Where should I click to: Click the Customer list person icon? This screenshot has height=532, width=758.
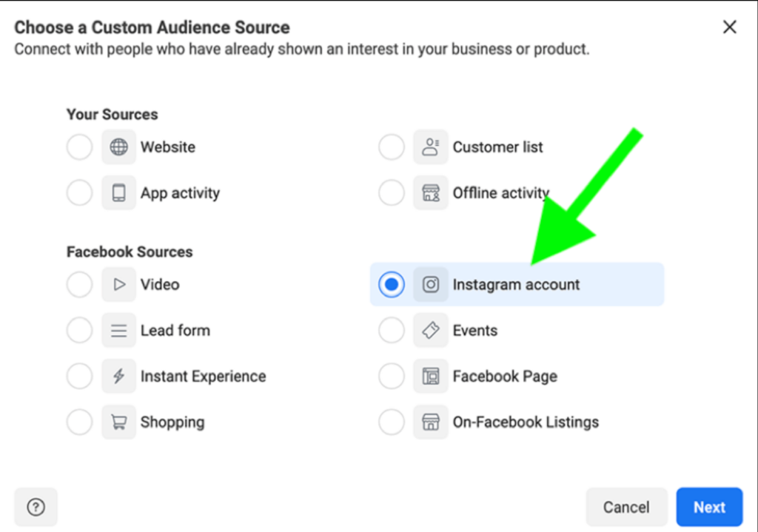431,147
